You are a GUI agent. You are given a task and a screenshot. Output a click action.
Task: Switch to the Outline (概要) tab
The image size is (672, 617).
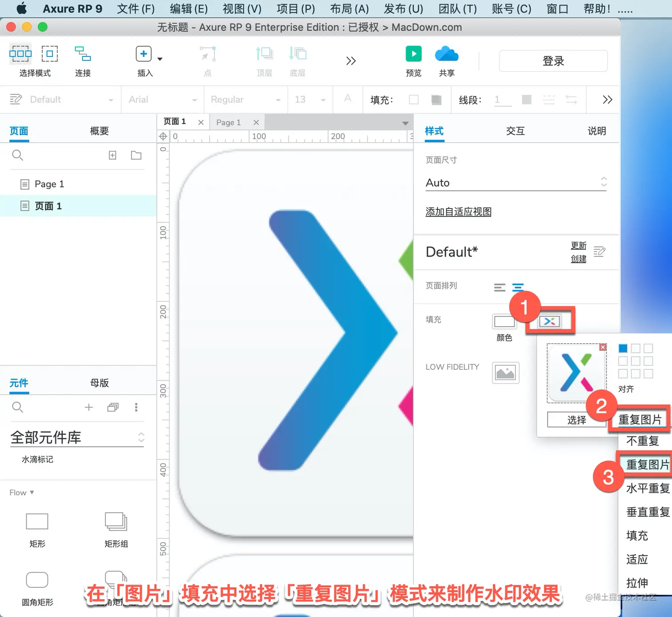pos(100,131)
